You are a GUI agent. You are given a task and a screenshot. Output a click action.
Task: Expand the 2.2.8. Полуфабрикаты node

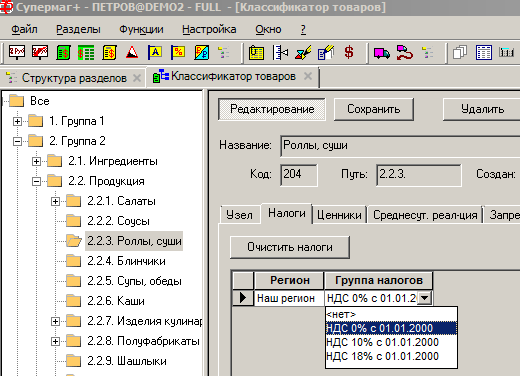(x=55, y=342)
